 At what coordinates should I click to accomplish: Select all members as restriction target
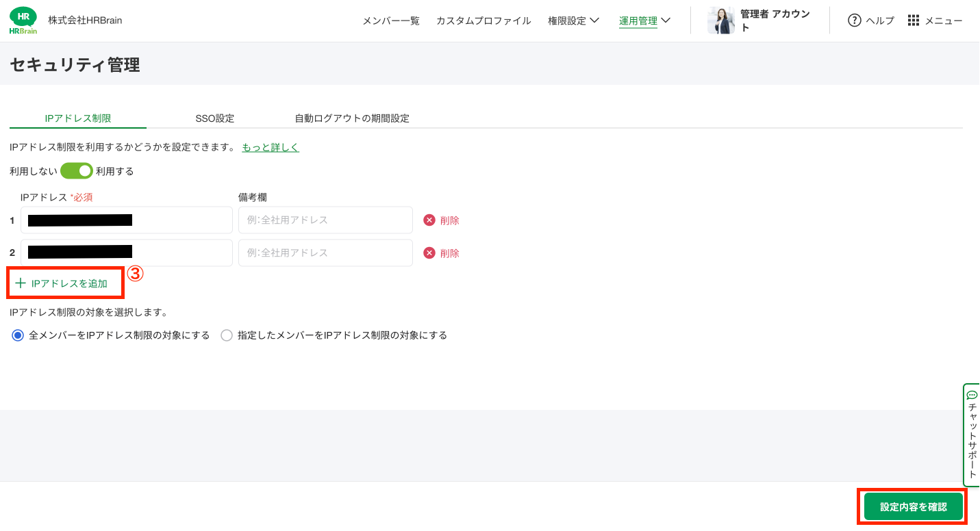pyautogui.click(x=18, y=335)
